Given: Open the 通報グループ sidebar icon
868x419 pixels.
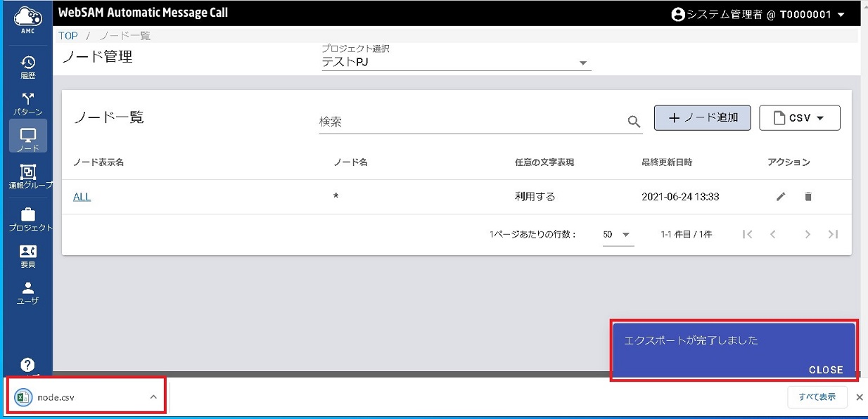Looking at the screenshot, I should 29,176.
